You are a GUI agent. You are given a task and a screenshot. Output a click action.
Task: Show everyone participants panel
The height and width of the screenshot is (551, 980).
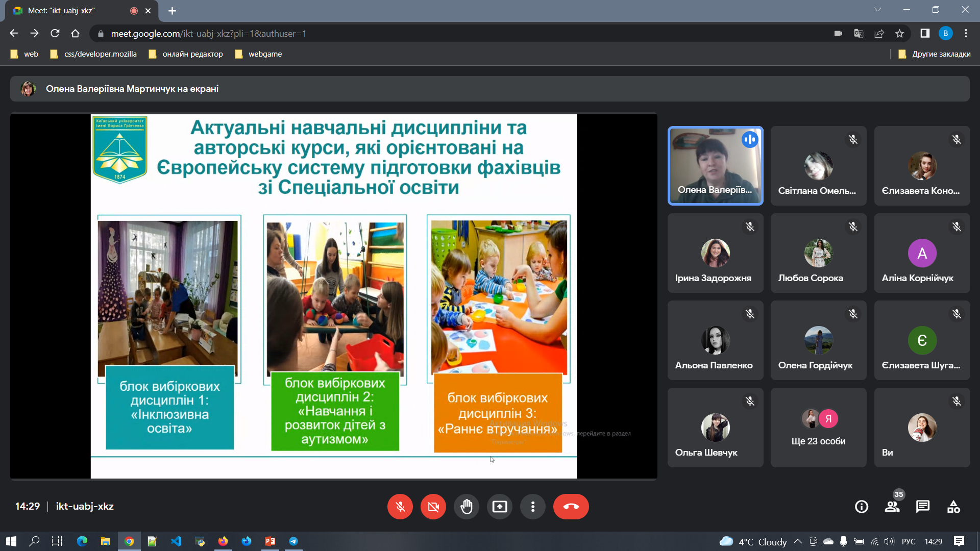pyautogui.click(x=892, y=507)
